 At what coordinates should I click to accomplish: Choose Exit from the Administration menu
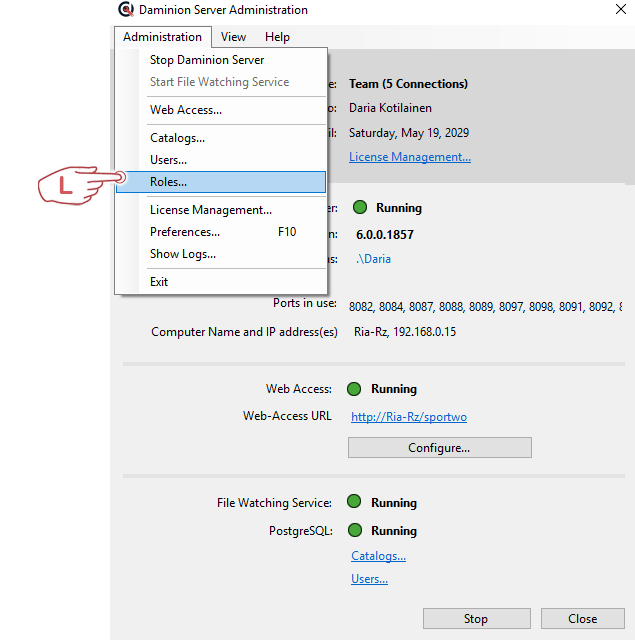coord(221,282)
